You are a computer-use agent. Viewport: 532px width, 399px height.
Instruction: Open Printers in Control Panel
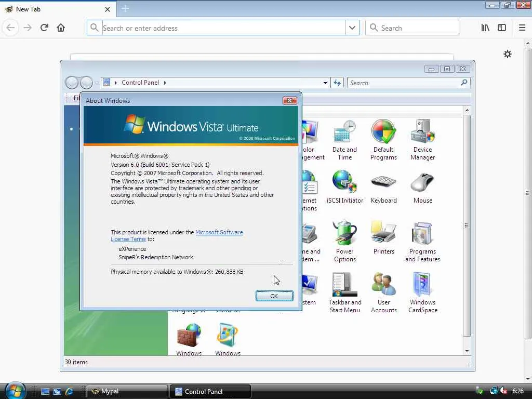pos(384,238)
